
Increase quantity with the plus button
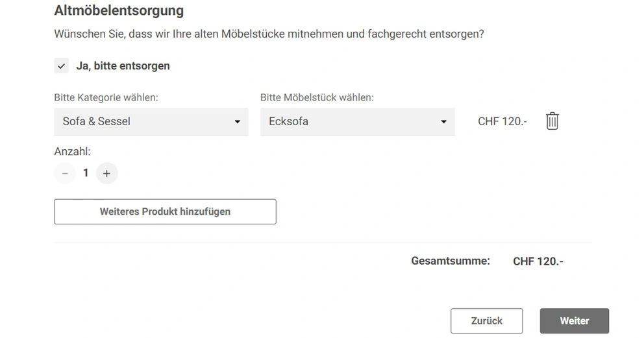pyautogui.click(x=107, y=173)
